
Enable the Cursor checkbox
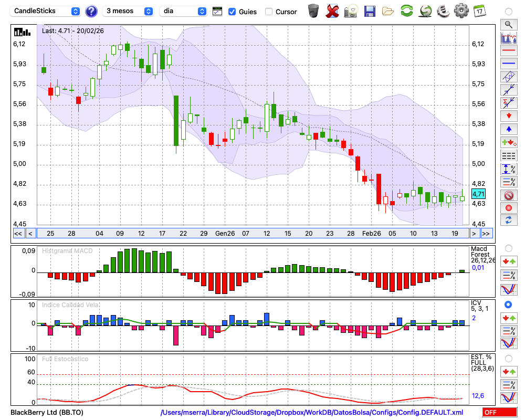[269, 11]
